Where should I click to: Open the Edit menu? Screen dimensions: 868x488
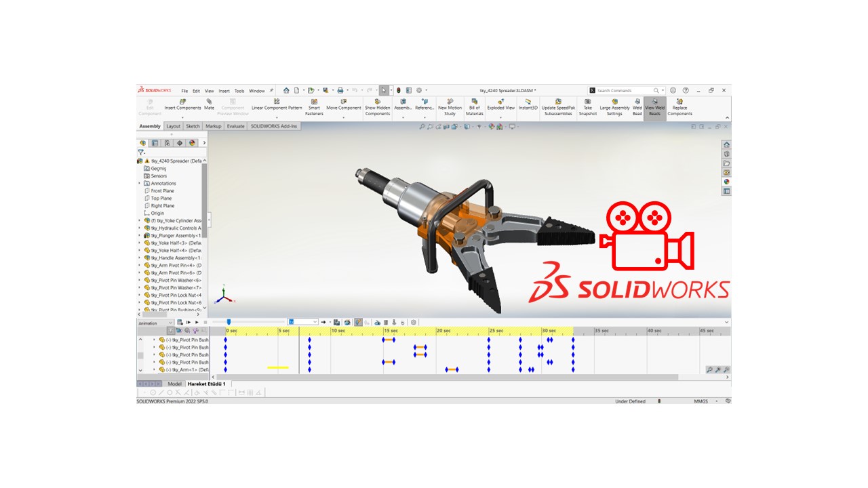tap(196, 91)
